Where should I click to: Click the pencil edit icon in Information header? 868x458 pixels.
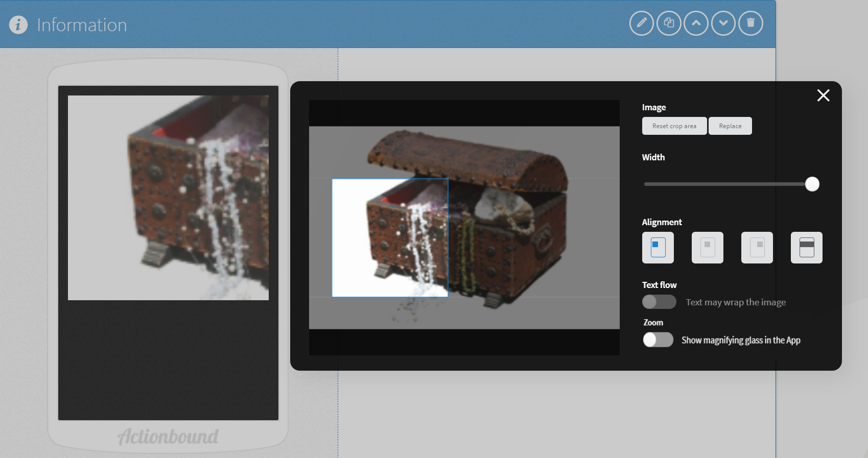click(x=641, y=23)
